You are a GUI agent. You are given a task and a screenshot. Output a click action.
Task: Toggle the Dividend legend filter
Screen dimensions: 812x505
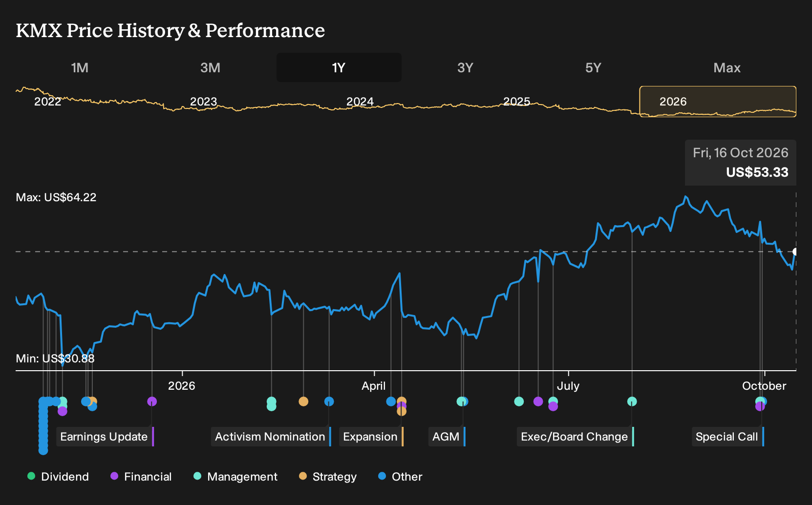[x=58, y=477]
